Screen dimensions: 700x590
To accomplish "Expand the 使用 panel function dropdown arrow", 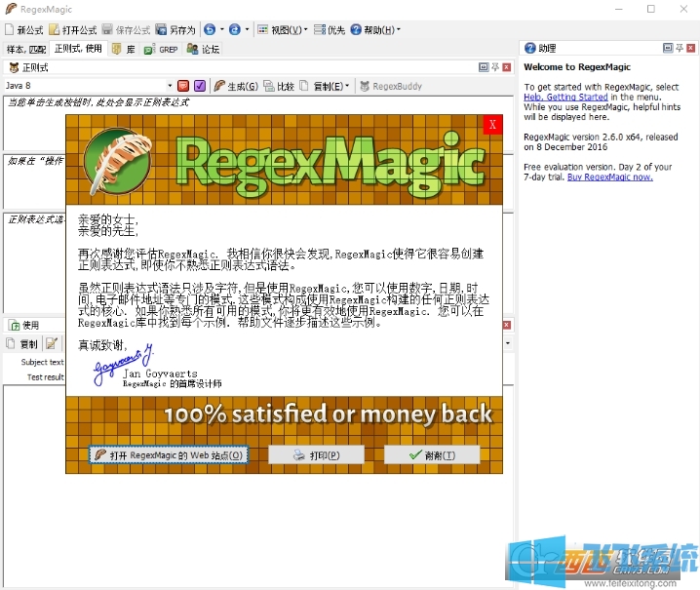I will [x=508, y=343].
